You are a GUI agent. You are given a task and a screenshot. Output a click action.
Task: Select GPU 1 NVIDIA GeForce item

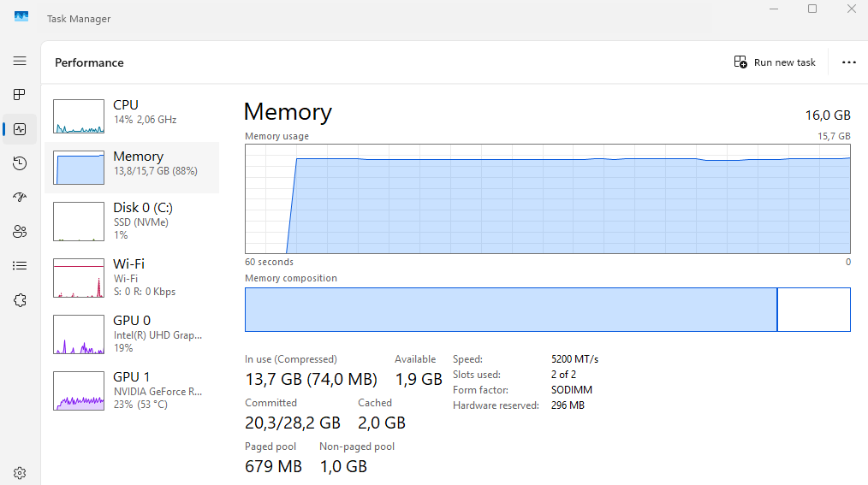tap(132, 390)
